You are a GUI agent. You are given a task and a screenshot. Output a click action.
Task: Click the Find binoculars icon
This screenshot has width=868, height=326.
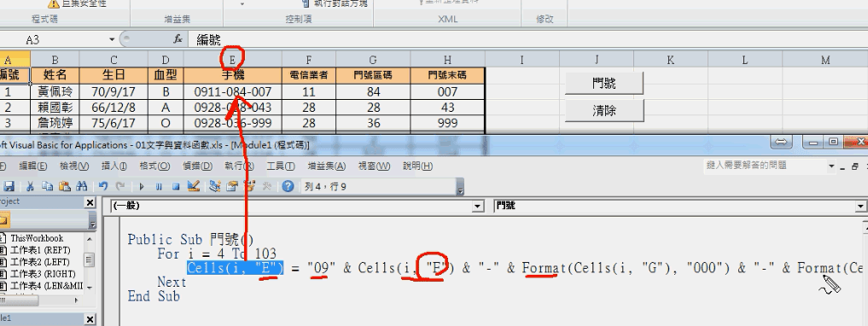81,187
